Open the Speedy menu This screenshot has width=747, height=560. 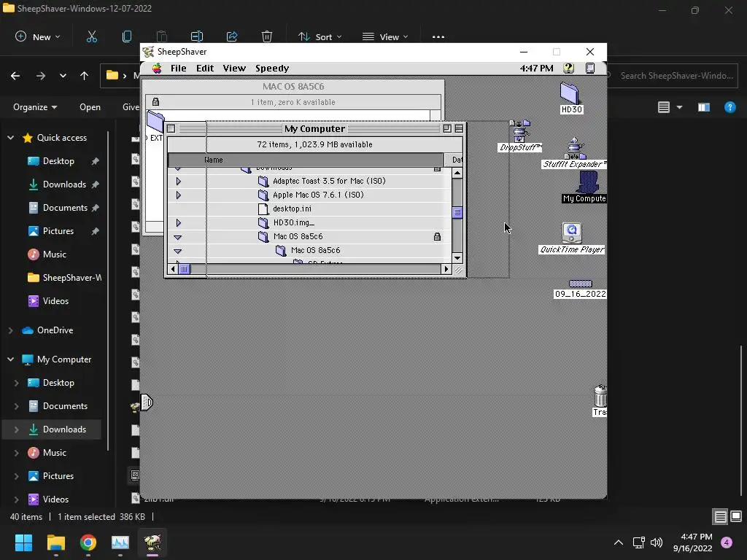272,68
